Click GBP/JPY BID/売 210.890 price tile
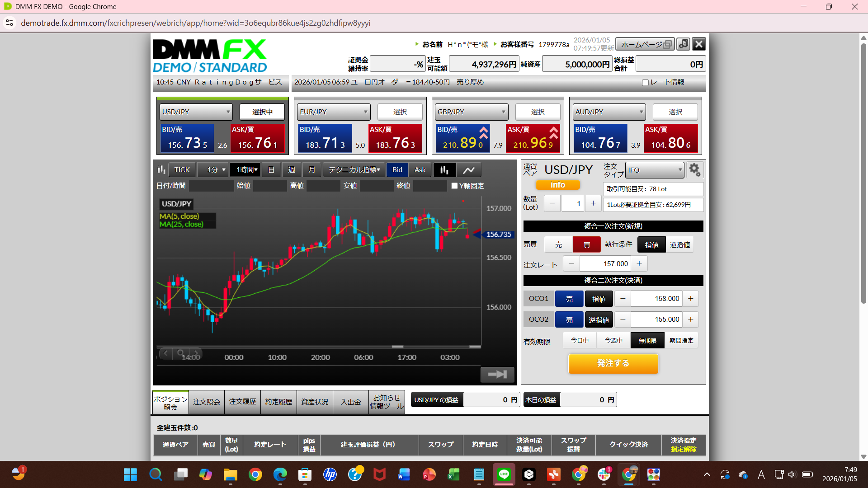 click(x=462, y=138)
